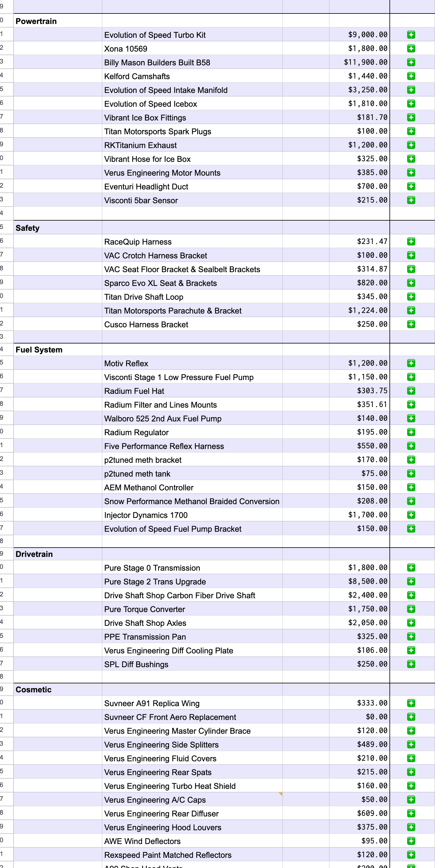This screenshot has width=435, height=868.
Task: Click green star icon for p2tuned meth tank
Action: [x=411, y=474]
